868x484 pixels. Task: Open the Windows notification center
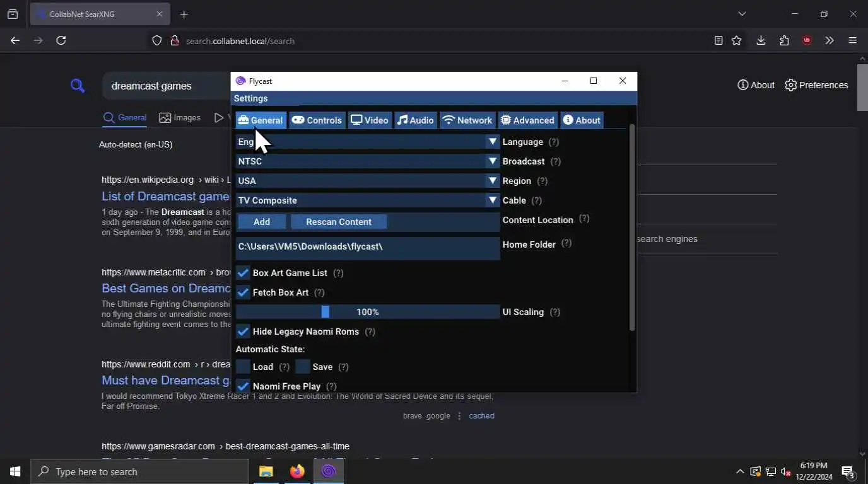tap(848, 471)
